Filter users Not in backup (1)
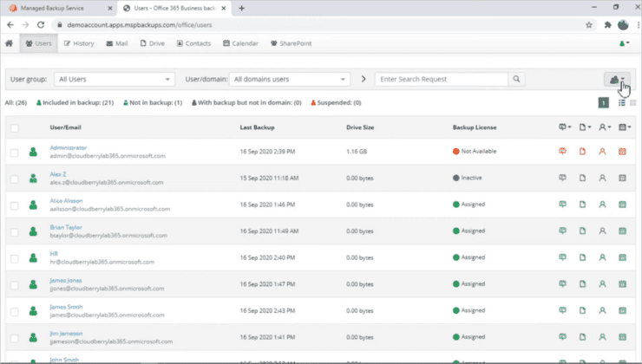 153,102
